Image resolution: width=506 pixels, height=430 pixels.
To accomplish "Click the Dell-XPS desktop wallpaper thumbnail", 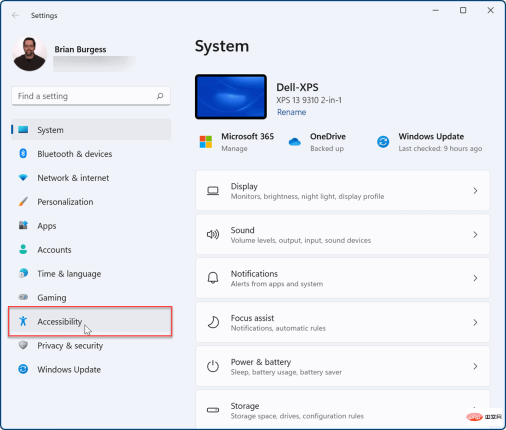I will click(x=231, y=97).
